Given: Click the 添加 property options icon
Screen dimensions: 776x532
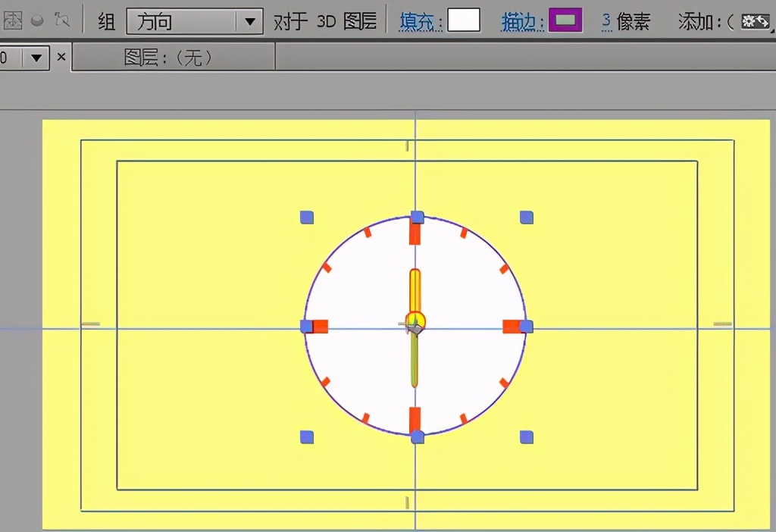Looking at the screenshot, I should pyautogui.click(x=756, y=21).
